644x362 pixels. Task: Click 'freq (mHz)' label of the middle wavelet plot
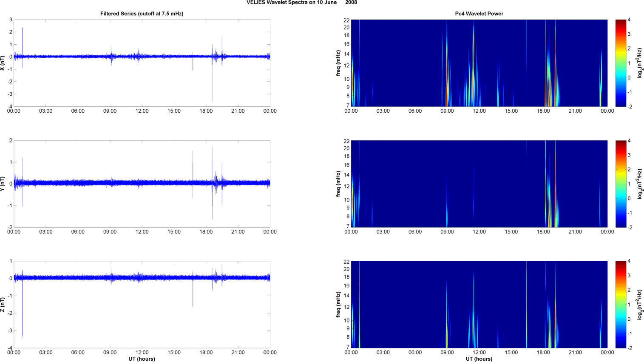point(338,184)
